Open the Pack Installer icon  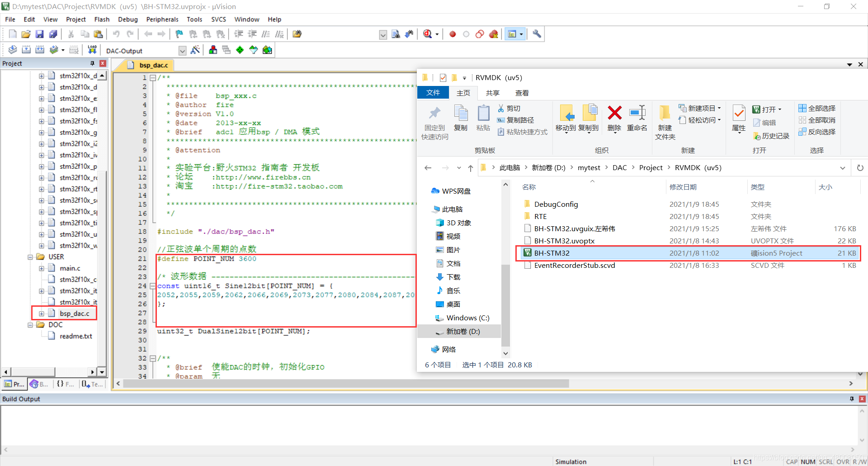point(267,50)
